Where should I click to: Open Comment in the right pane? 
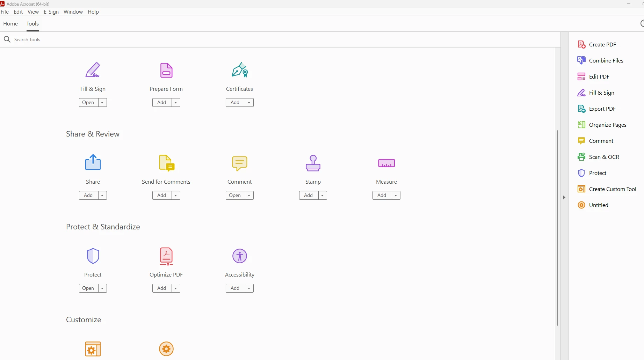click(595, 141)
